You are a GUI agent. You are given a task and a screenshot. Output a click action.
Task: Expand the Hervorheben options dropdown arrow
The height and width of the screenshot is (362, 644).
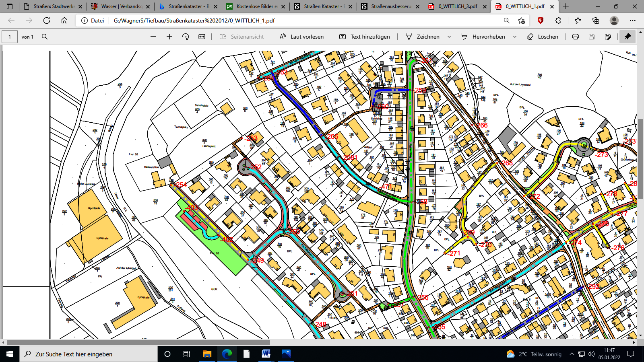click(x=515, y=37)
